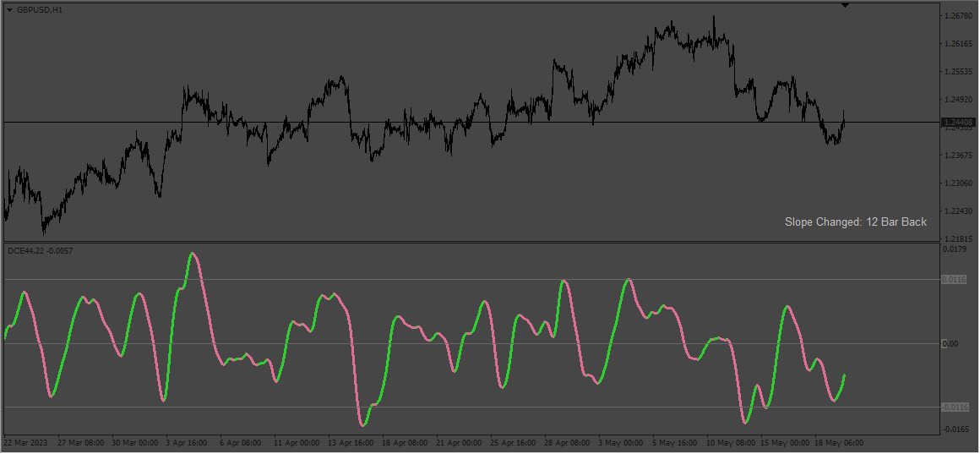
Task: Click the positive 0.0116 indicator level label
Action: point(955,280)
